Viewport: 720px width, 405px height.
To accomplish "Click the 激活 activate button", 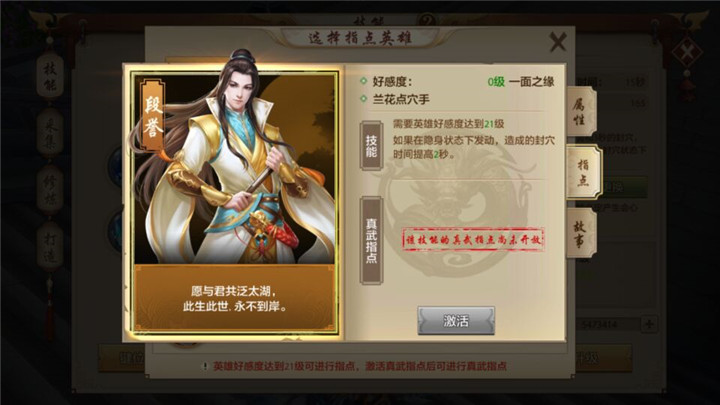I will [456, 321].
